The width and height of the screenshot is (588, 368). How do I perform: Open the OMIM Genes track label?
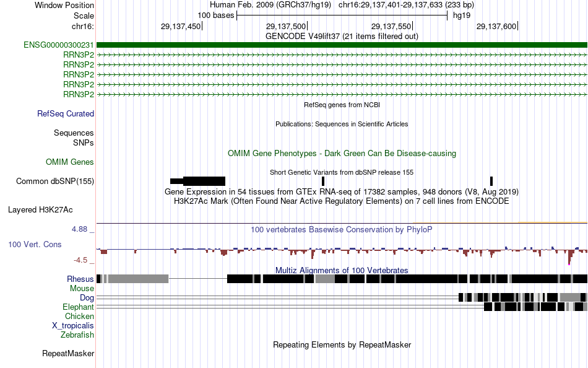pyautogui.click(x=70, y=162)
